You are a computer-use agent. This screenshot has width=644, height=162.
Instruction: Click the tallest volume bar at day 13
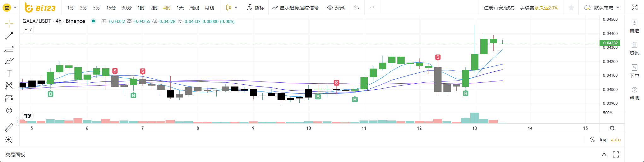(x=475, y=118)
